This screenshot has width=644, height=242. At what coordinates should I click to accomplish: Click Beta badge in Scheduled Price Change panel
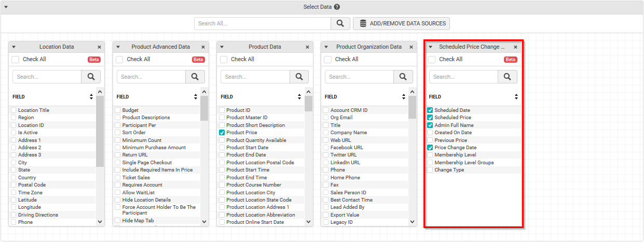pyautogui.click(x=511, y=60)
